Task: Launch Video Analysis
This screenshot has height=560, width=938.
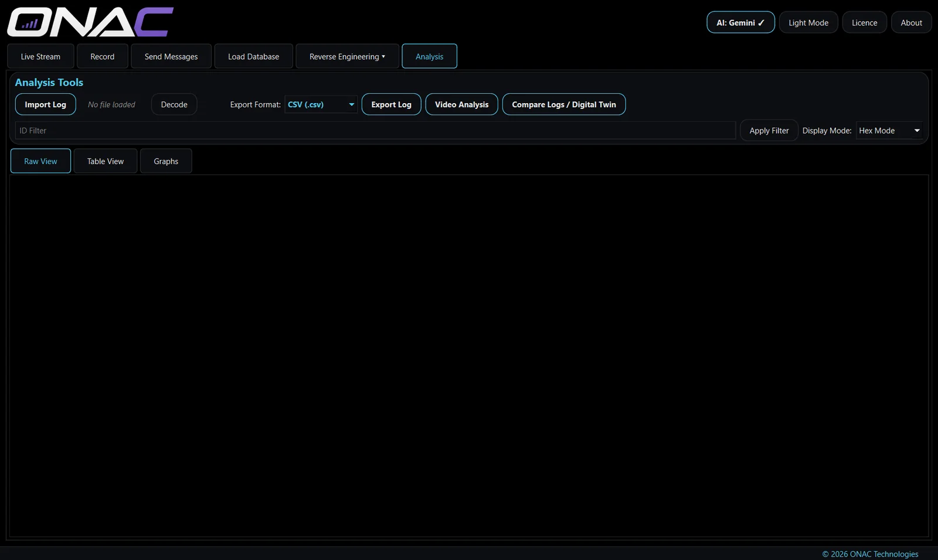Action: tap(461, 104)
